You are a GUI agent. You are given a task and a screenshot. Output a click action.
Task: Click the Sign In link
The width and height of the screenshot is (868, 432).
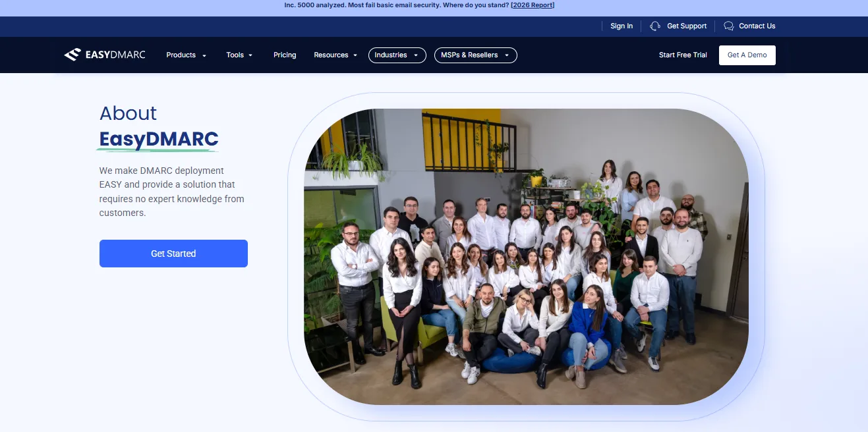pos(622,26)
